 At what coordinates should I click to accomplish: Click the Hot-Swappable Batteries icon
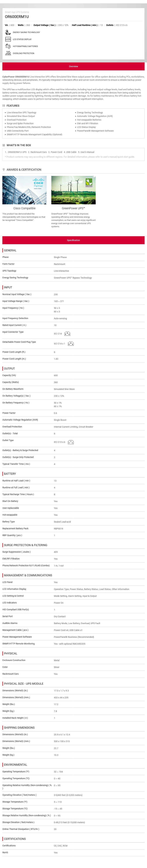[8, 46]
